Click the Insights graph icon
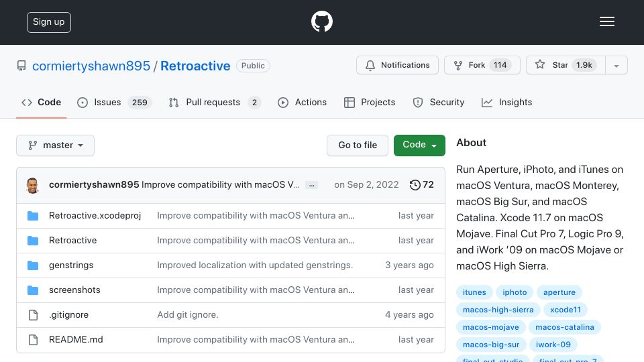 click(487, 103)
